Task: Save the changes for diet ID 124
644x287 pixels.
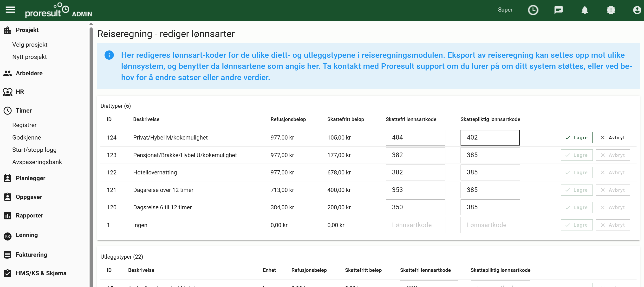Action: coord(577,138)
